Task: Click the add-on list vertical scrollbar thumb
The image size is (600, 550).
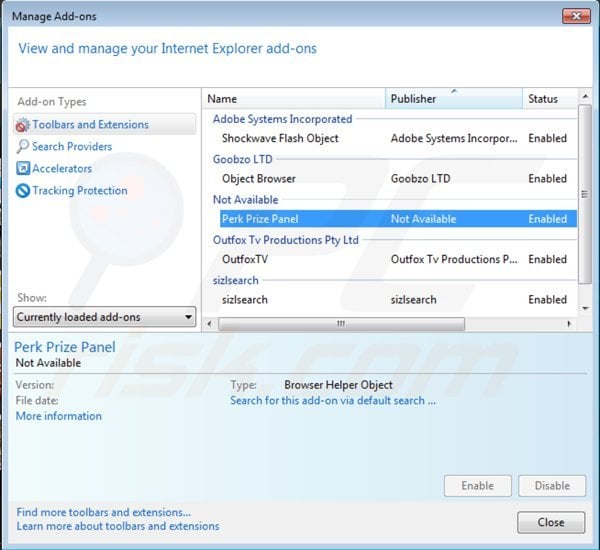Action: coord(585,194)
